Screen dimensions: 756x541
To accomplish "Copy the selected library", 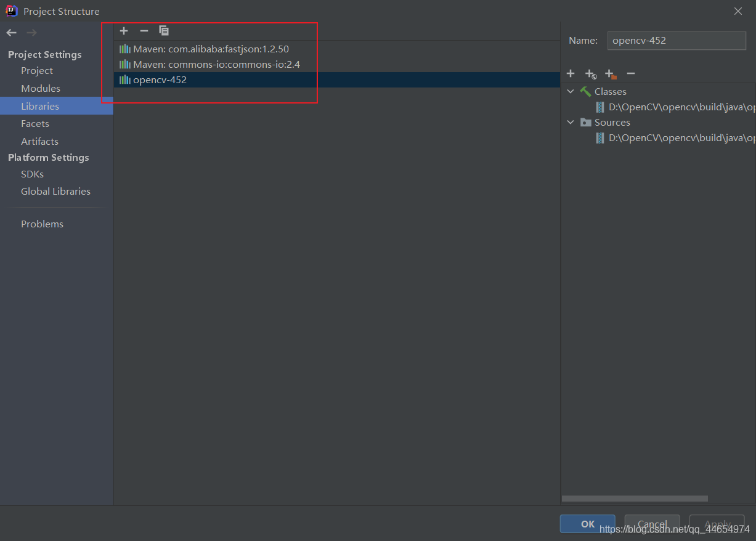I will (164, 31).
